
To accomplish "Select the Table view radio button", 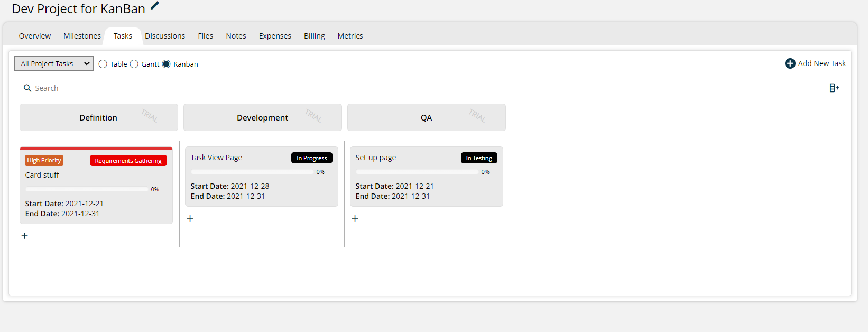I will pyautogui.click(x=103, y=64).
